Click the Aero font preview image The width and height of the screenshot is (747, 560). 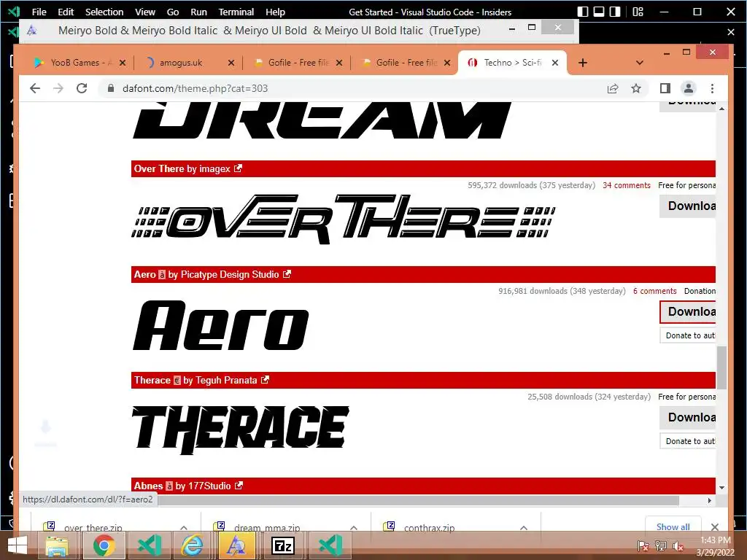click(221, 326)
